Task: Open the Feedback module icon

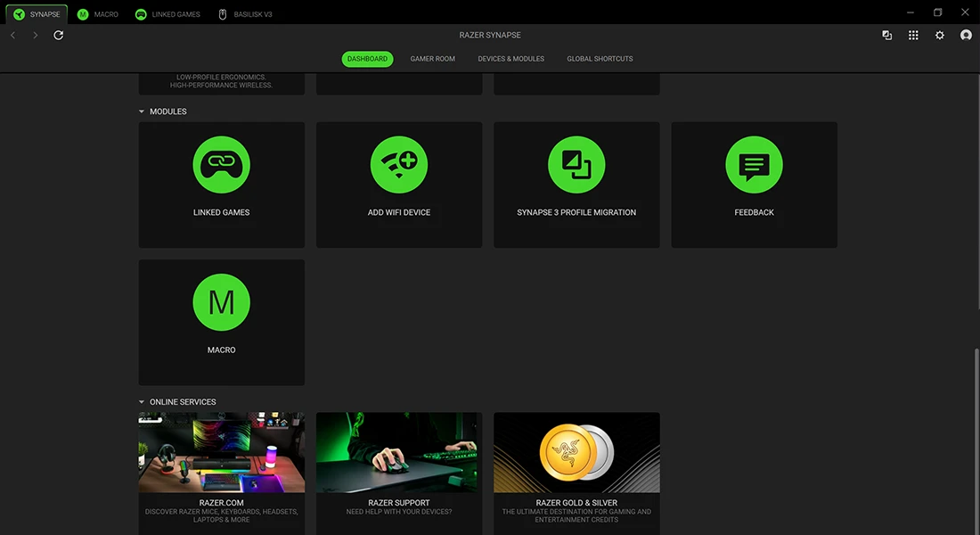Action: pyautogui.click(x=754, y=165)
